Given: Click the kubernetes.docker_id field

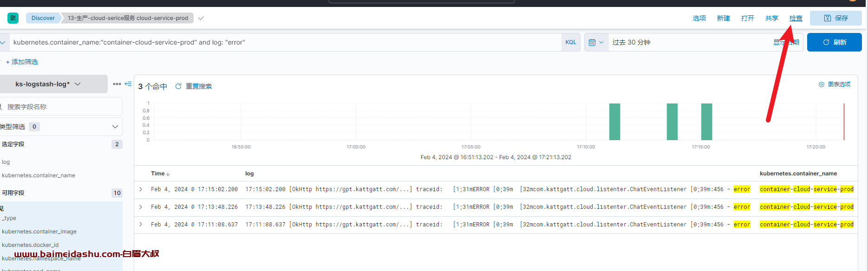Looking at the screenshot, I should point(30,245).
